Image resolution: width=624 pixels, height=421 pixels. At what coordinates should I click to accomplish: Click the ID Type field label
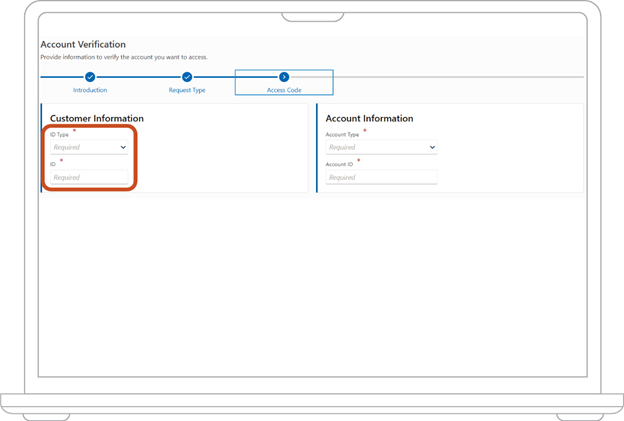pyautogui.click(x=59, y=134)
